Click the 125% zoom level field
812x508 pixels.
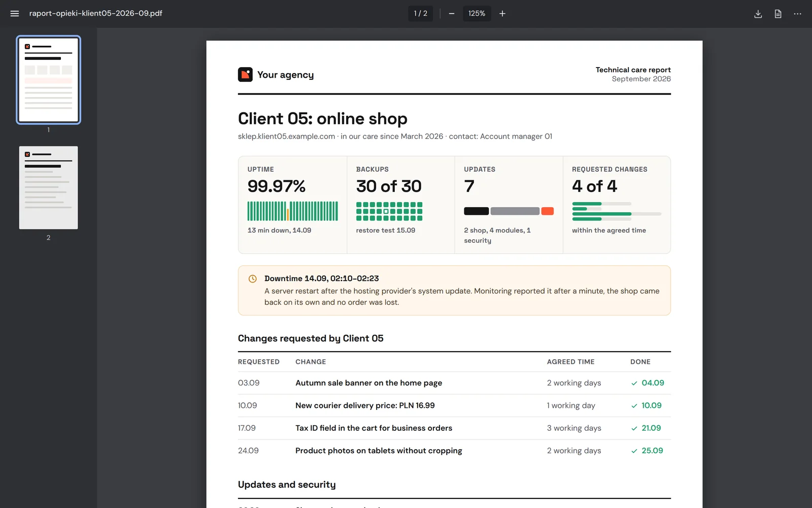477,14
